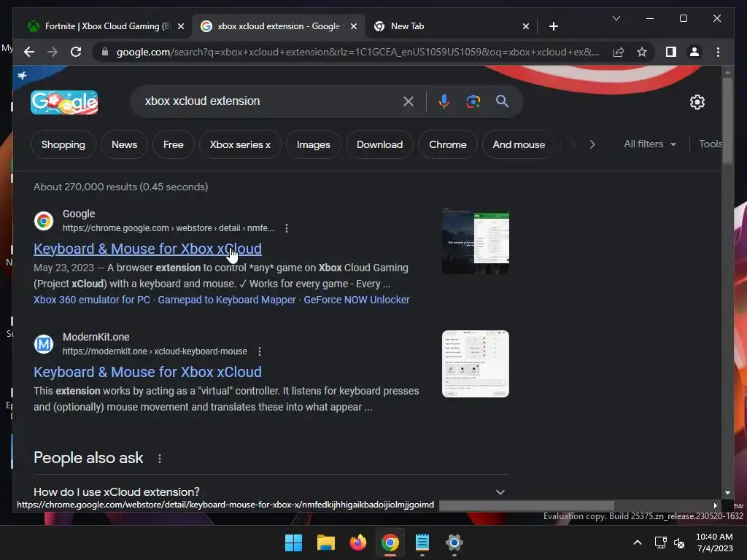Open more options for the Google result

click(286, 228)
